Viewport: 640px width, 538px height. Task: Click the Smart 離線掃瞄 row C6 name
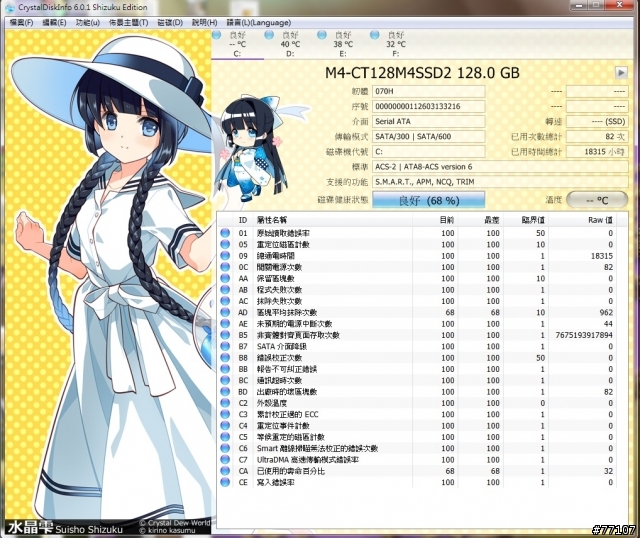[x=317, y=448]
